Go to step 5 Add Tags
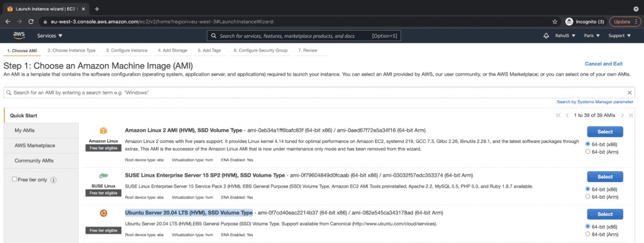 point(210,50)
